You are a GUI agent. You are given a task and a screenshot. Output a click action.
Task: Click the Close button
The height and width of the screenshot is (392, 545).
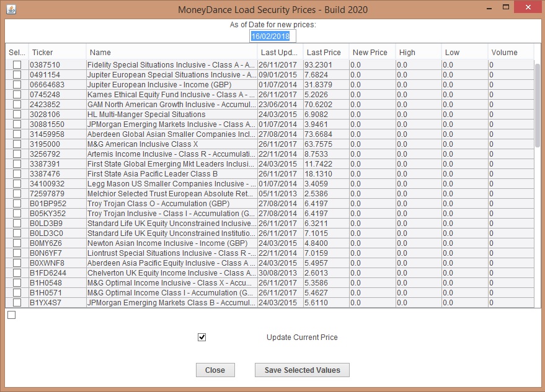pos(215,370)
